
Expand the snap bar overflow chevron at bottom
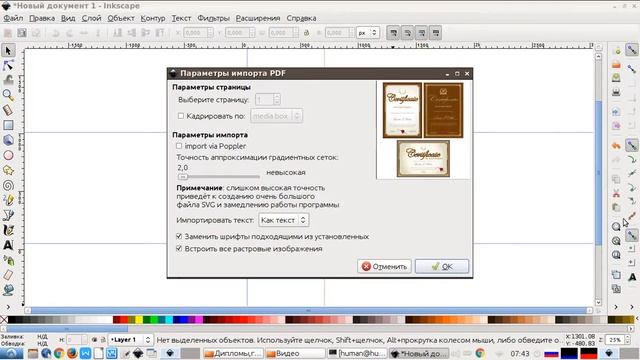(632, 307)
